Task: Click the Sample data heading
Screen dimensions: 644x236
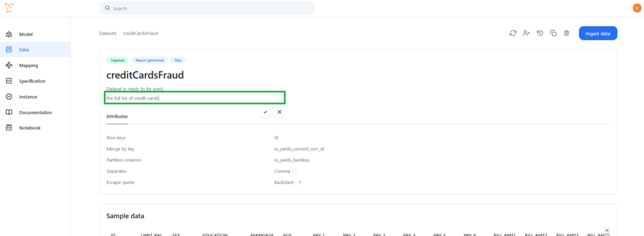Action: (x=125, y=216)
